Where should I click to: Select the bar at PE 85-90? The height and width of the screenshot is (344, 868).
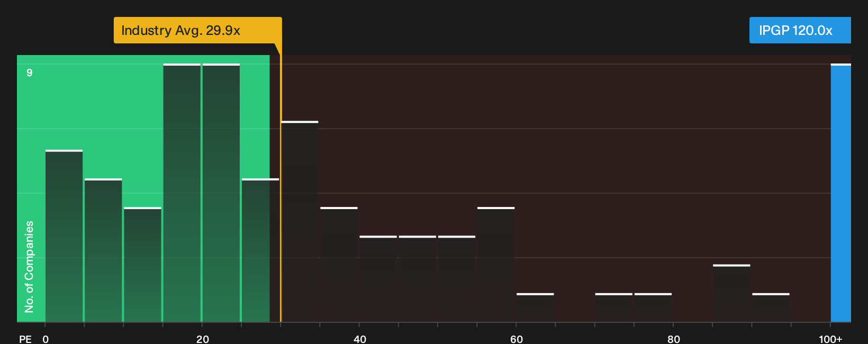pyautogui.click(x=731, y=293)
